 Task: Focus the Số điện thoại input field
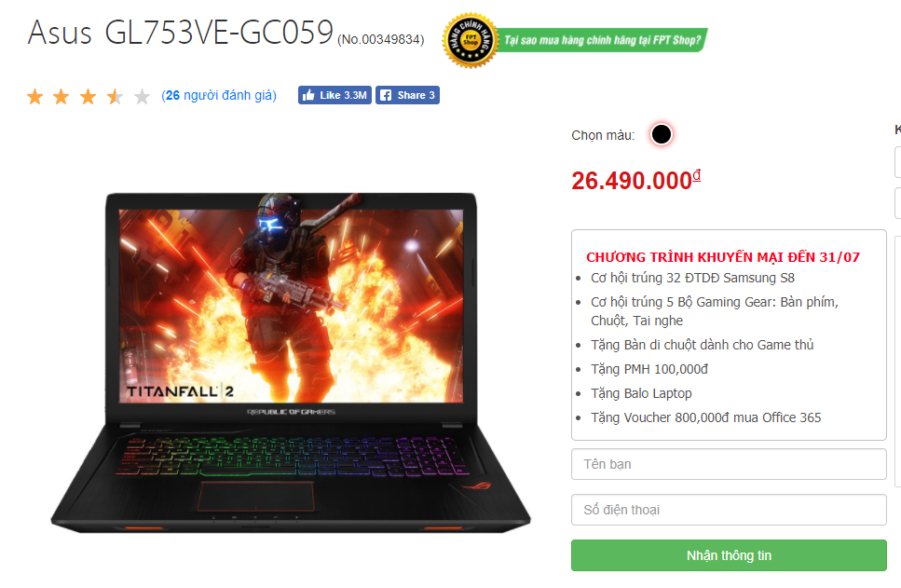(x=729, y=510)
